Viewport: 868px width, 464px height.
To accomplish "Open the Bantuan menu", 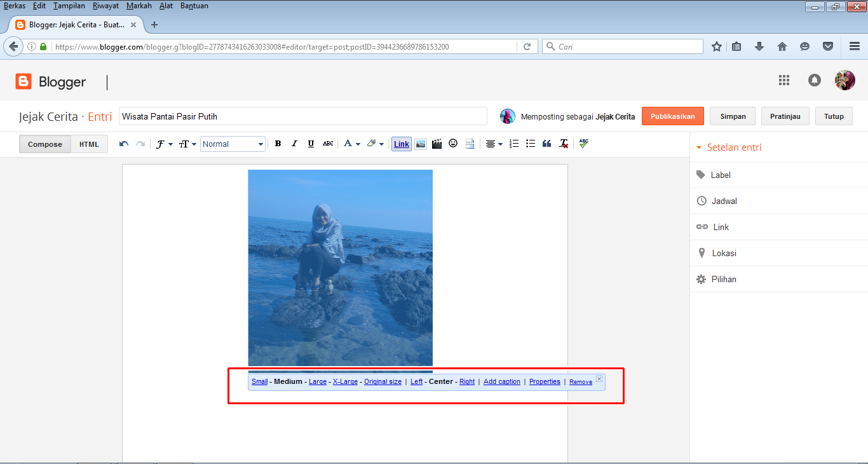I will 194,6.
